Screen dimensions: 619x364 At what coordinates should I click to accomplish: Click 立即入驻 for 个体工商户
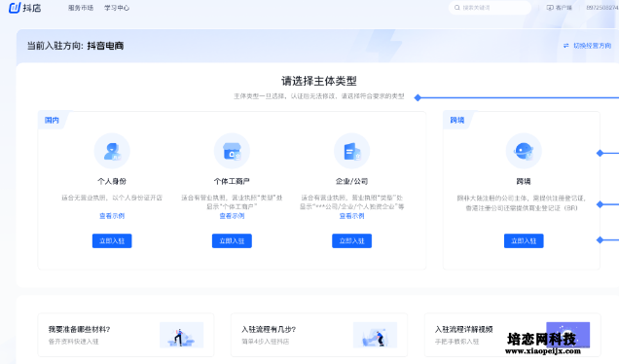[x=232, y=240]
